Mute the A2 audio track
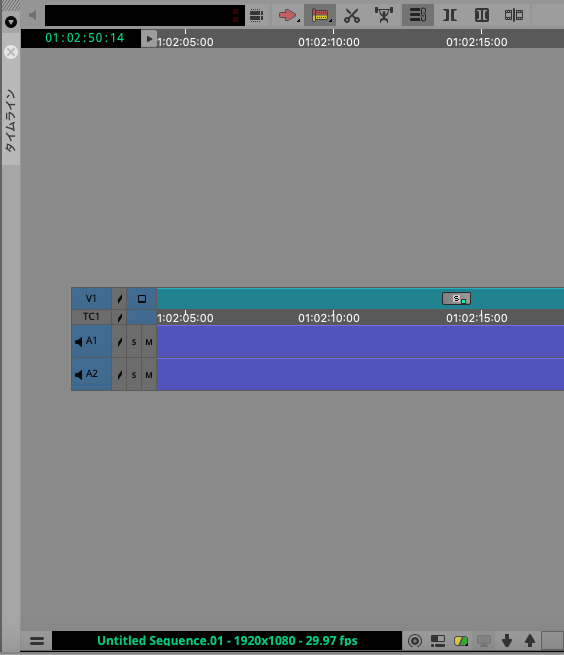The width and height of the screenshot is (564, 655). pos(149,375)
